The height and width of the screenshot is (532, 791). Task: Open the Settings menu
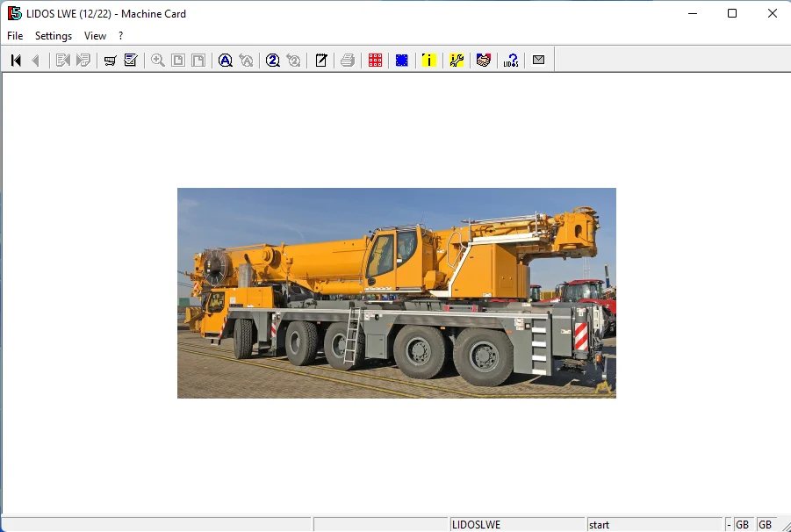pos(53,36)
